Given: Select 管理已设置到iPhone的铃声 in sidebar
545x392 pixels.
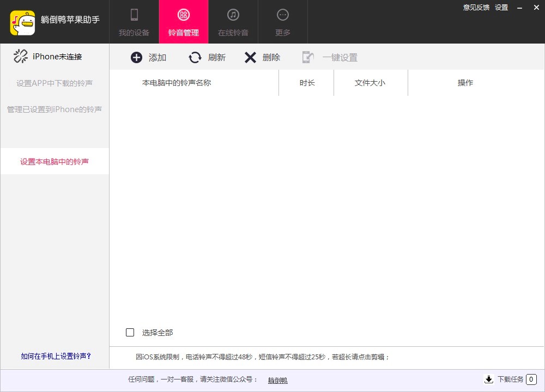Looking at the screenshot, I should click(55, 109).
